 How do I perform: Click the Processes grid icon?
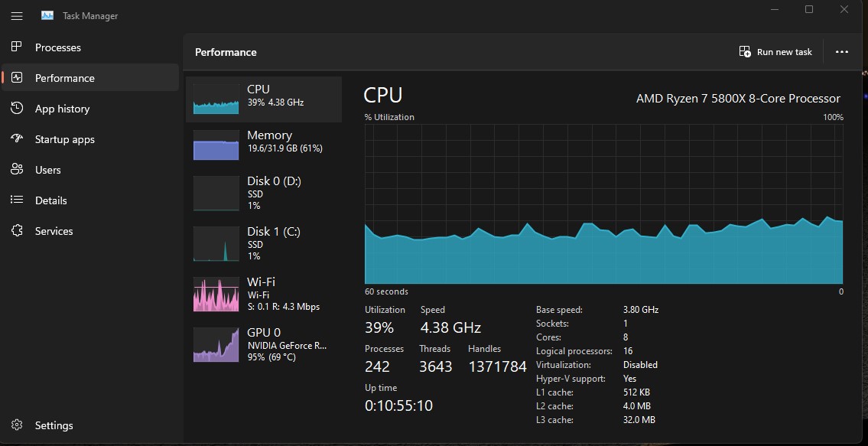coord(17,47)
